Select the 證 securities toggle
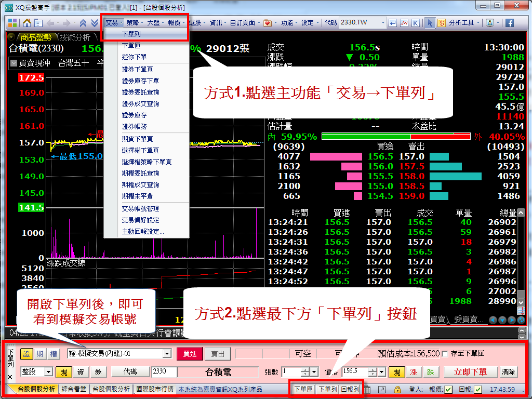Image resolution: width=532 pixels, height=399 pixels. (x=26, y=353)
